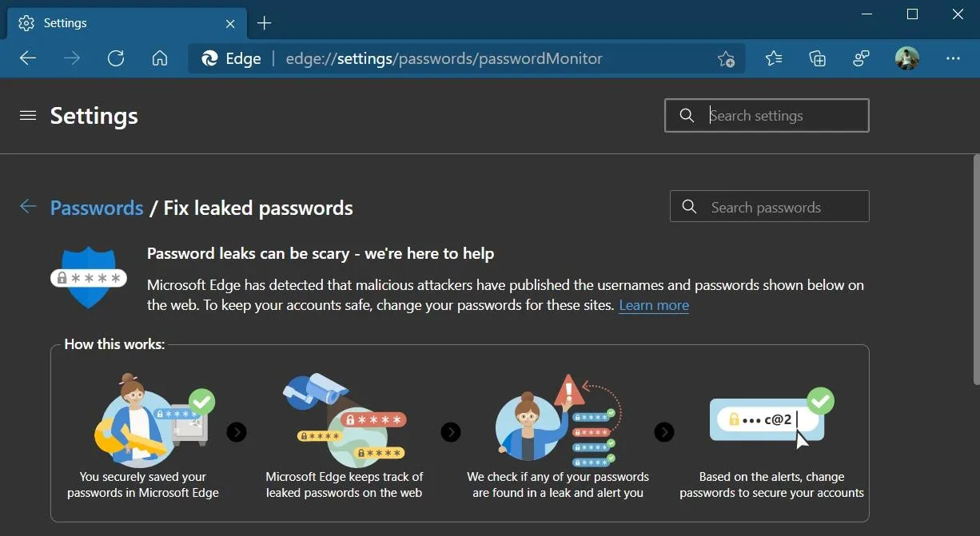Open the Browser essentials icon
Viewport: 980px width, 536px height.
tap(861, 58)
